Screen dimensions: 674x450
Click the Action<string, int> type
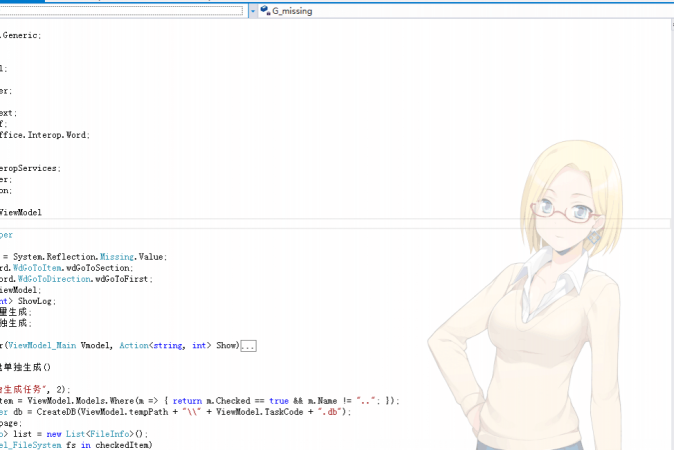pyautogui.click(x=165, y=346)
